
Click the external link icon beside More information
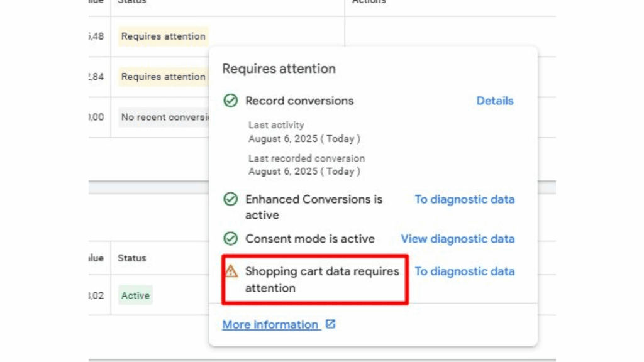pos(330,324)
